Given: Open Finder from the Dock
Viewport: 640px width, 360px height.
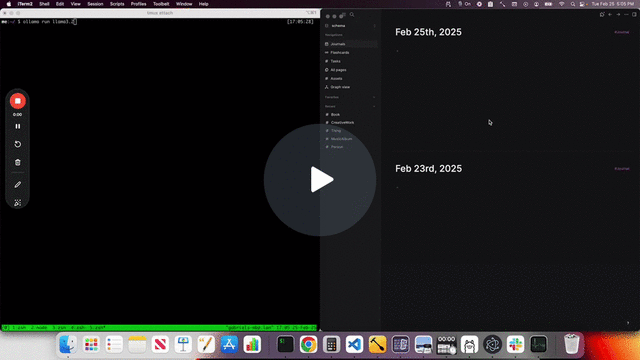Looking at the screenshot, I should (68, 344).
